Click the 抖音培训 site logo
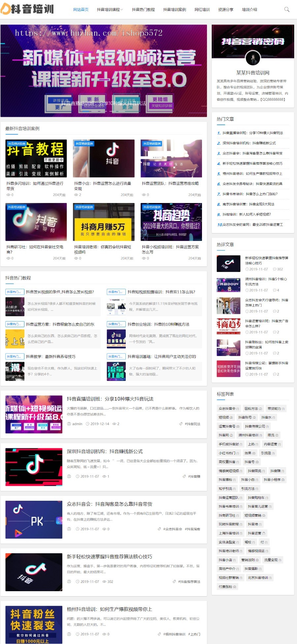 (x=27, y=9)
